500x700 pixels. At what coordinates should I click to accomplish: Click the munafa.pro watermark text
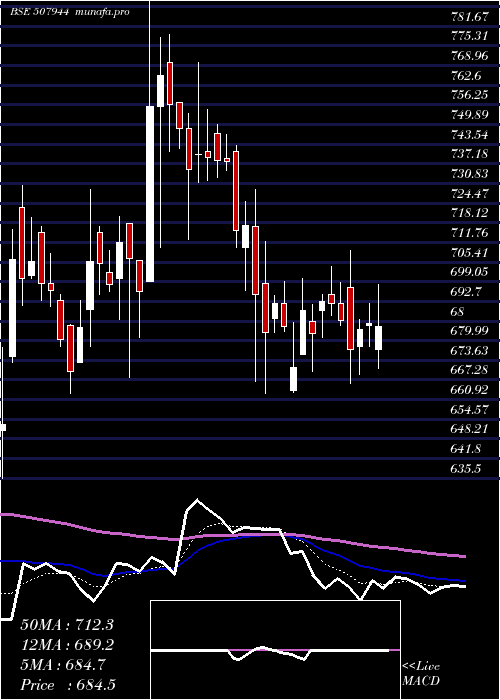(x=102, y=12)
